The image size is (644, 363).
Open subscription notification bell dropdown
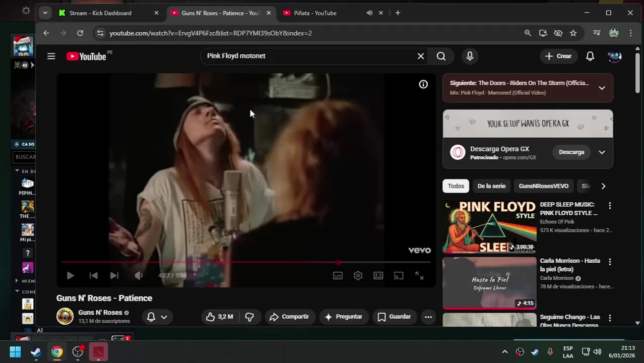tap(157, 317)
